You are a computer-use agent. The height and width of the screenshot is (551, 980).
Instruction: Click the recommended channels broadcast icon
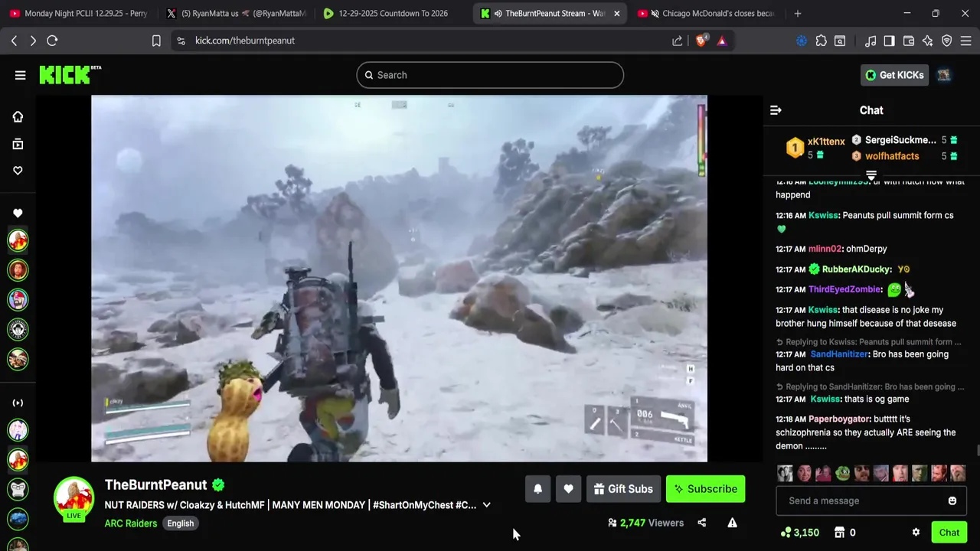pyautogui.click(x=18, y=403)
